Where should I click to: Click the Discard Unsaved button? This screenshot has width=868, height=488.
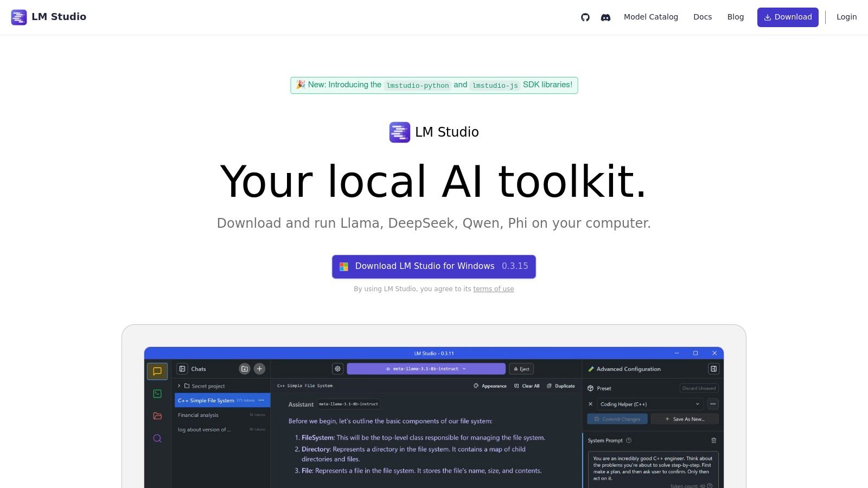point(699,388)
